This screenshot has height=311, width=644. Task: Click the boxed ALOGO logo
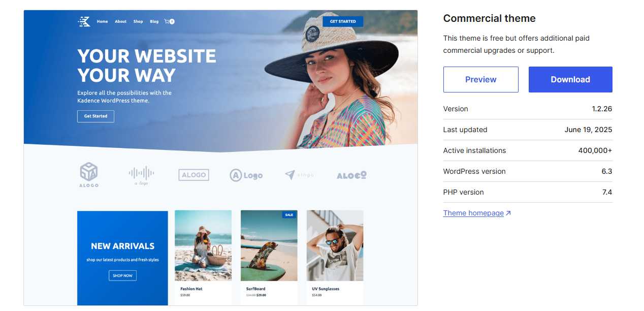(x=194, y=175)
